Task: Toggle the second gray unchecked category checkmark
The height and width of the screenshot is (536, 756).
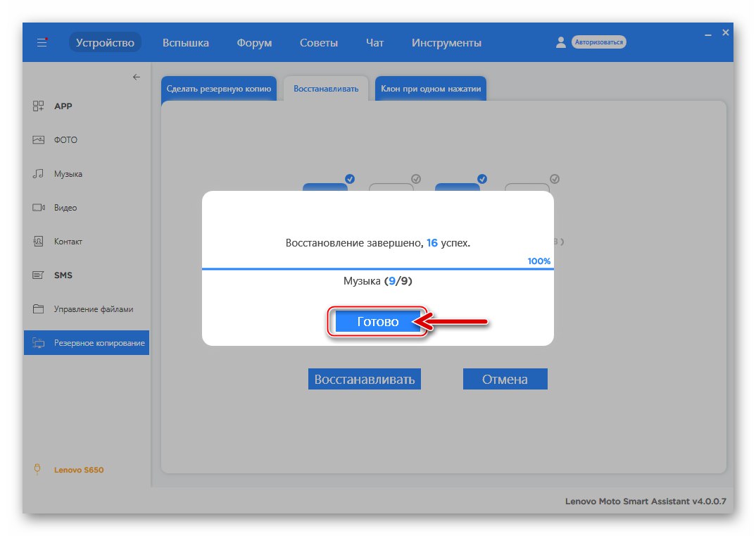Action: (415, 179)
